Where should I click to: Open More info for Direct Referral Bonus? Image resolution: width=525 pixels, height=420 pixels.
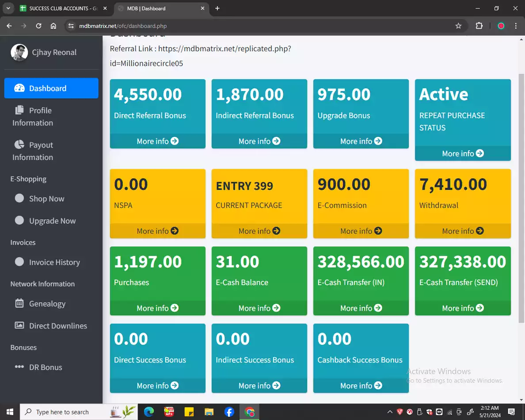157,141
